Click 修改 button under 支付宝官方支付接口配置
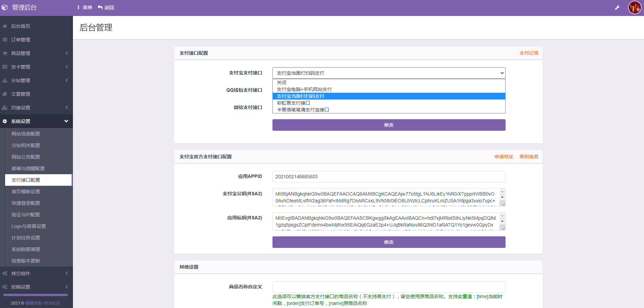 click(389, 242)
